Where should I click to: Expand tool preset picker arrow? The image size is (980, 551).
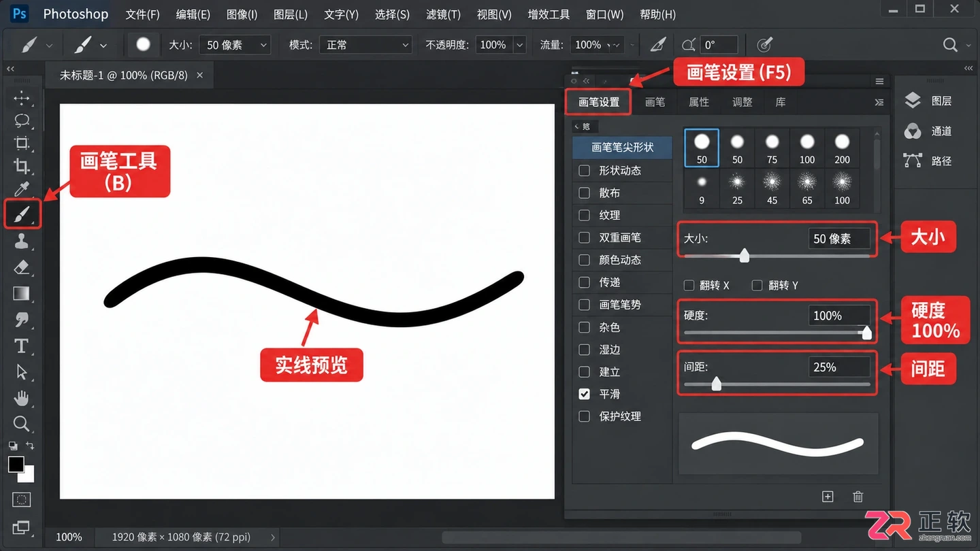coord(49,46)
